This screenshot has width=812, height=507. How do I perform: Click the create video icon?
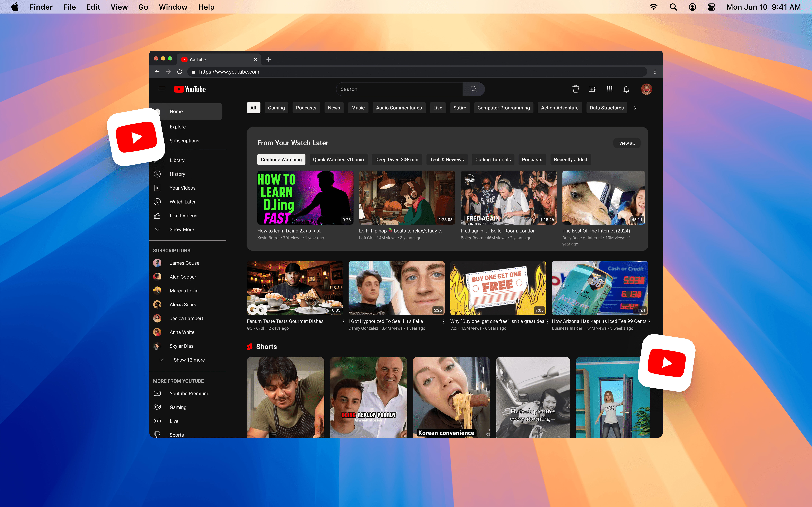(593, 89)
